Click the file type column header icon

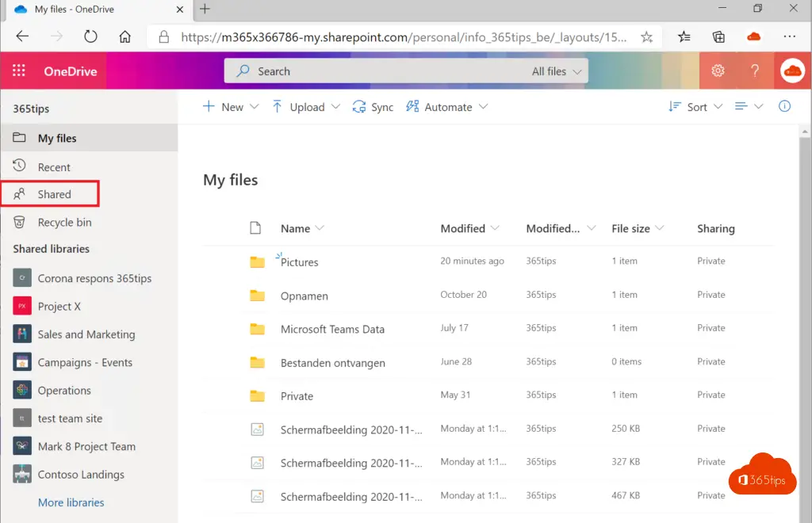tap(255, 228)
